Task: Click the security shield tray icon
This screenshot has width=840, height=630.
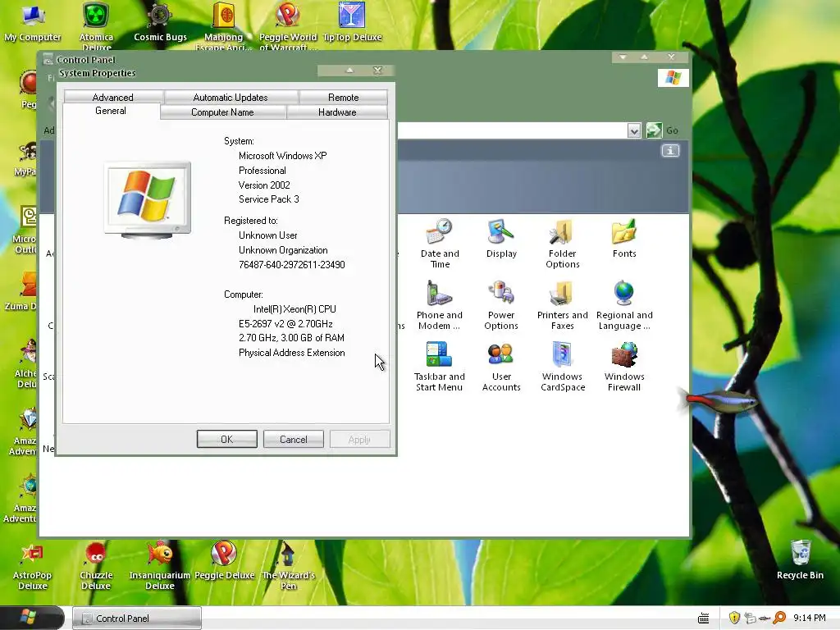Action: pos(734,618)
